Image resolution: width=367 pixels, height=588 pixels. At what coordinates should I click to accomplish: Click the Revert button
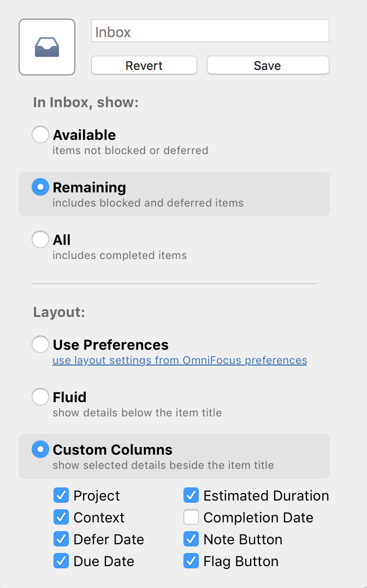pyautogui.click(x=144, y=65)
